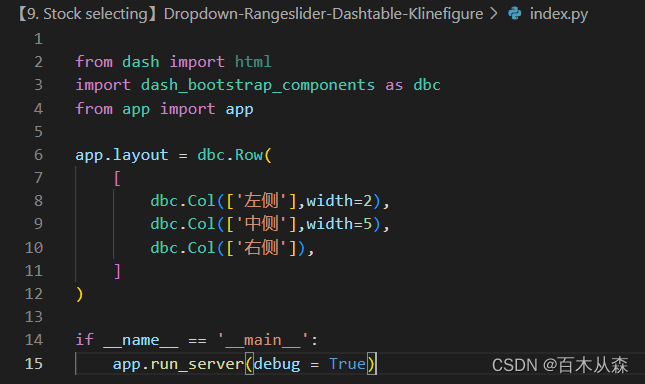Click the '中侧' string on line 9
Image resolution: width=645 pixels, height=384 pixels.
point(261,224)
